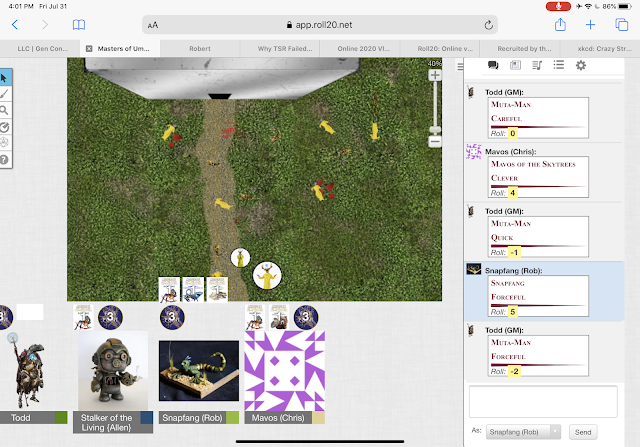The height and width of the screenshot is (447, 640).
Task: Click Snapfang Forceful roll result 5
Action: [513, 312]
